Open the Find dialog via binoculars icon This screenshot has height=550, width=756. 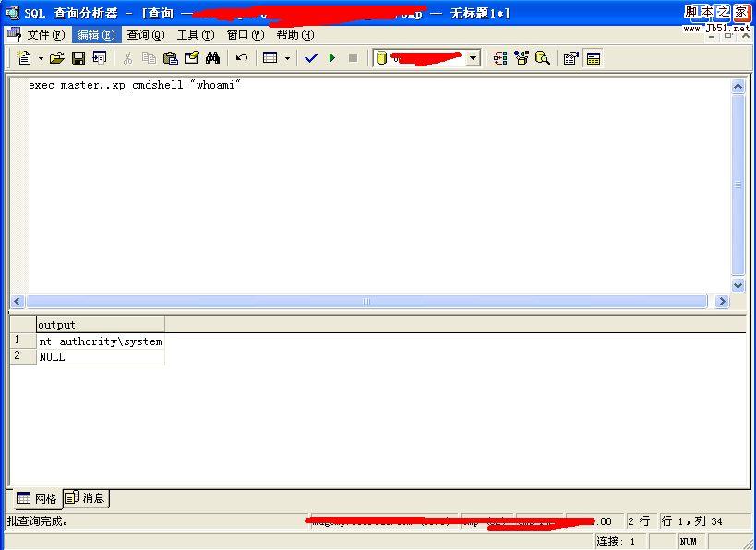[212, 57]
